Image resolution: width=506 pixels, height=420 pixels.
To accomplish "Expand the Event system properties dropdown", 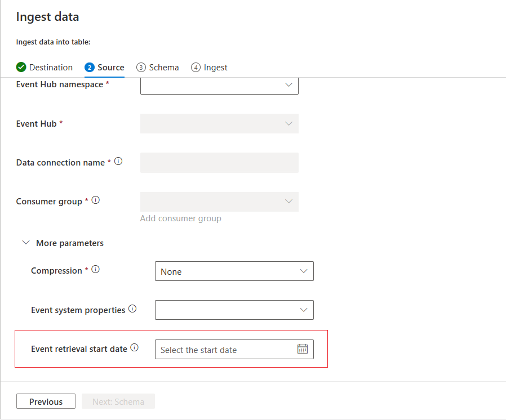I will click(234, 310).
